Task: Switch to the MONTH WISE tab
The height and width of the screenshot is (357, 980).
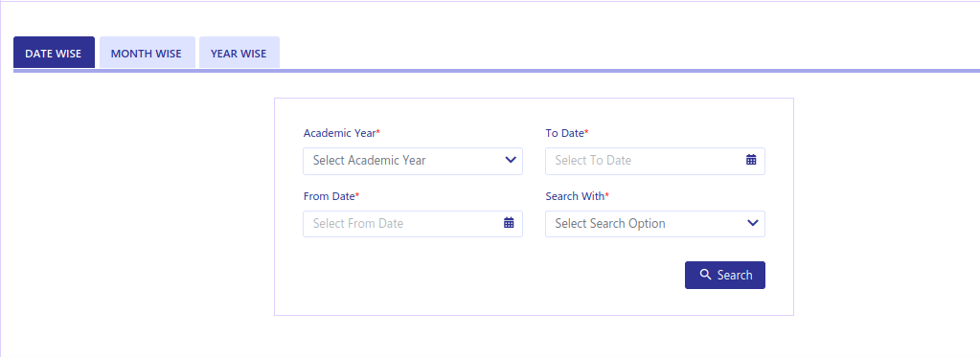Action: 147,53
